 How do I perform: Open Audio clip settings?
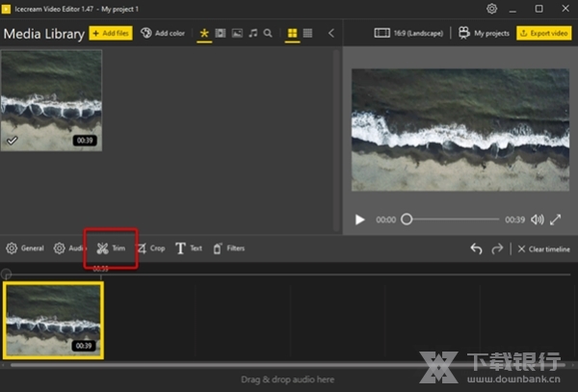coord(68,248)
